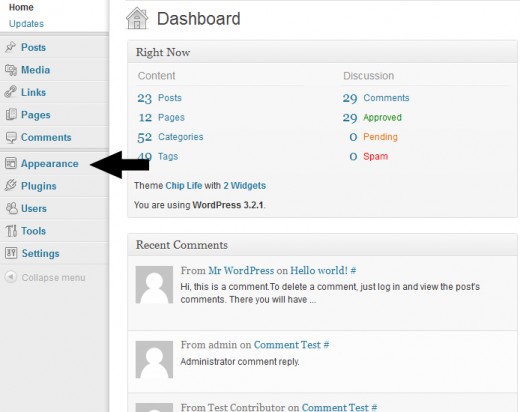Click the Collapse menu arrow icon
This screenshot has height=412, width=520.
tap(11, 277)
